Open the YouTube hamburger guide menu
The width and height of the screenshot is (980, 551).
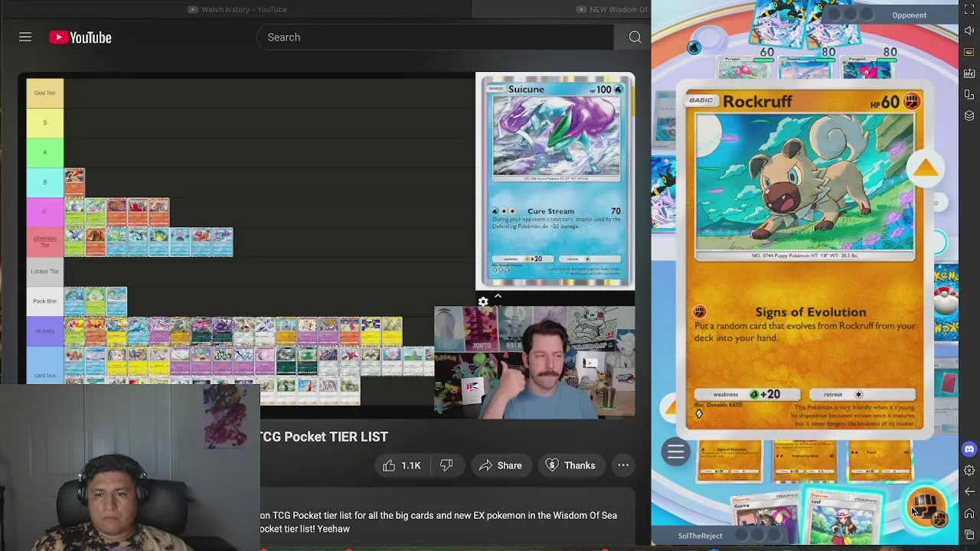click(x=25, y=37)
